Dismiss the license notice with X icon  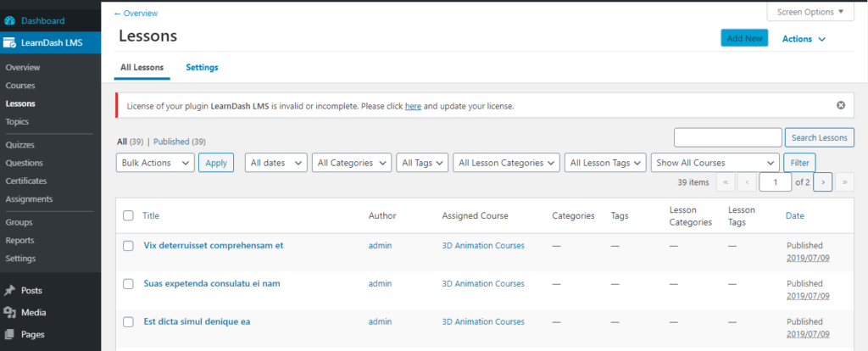(x=841, y=105)
